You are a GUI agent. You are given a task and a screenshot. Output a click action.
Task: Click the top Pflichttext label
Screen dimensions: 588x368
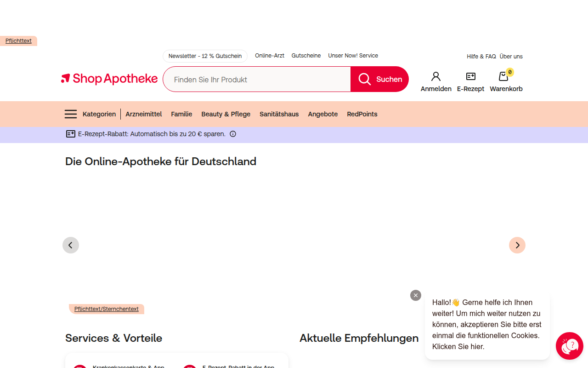click(x=18, y=41)
